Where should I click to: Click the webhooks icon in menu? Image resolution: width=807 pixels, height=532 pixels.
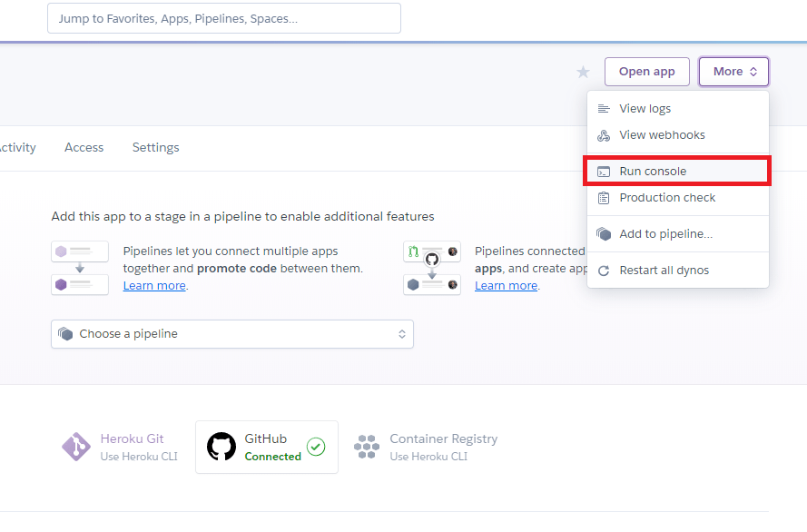(604, 135)
